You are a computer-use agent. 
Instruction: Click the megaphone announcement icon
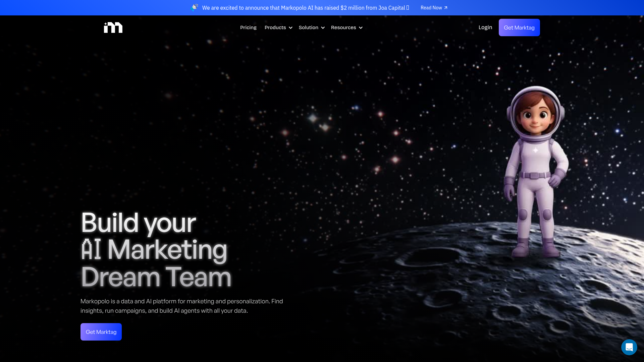(x=195, y=7)
